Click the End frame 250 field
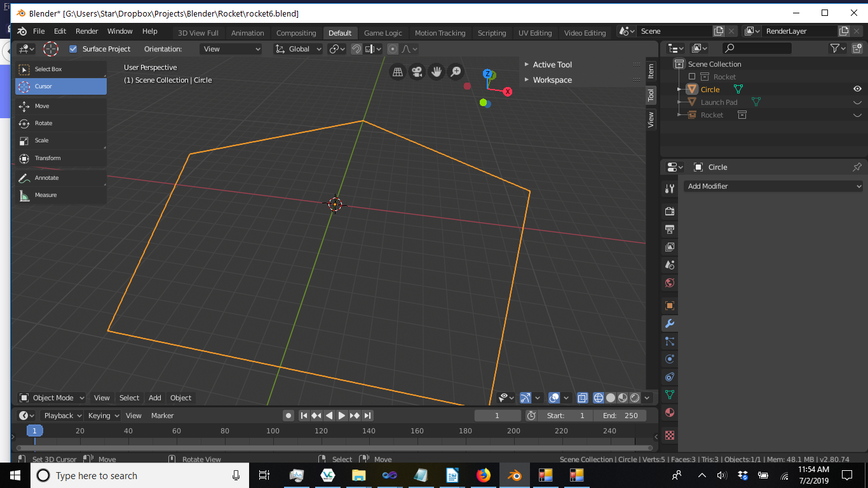Screen dimensions: 868x488 620,416
